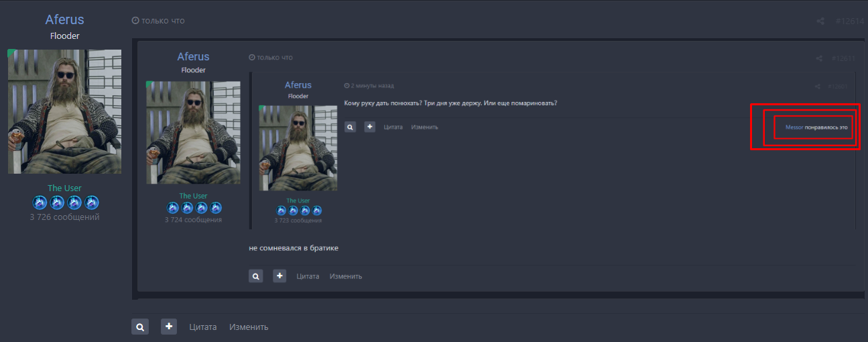Click magnifier icon under 'Кому руку дать' message
The image size is (868, 342).
[x=350, y=127]
